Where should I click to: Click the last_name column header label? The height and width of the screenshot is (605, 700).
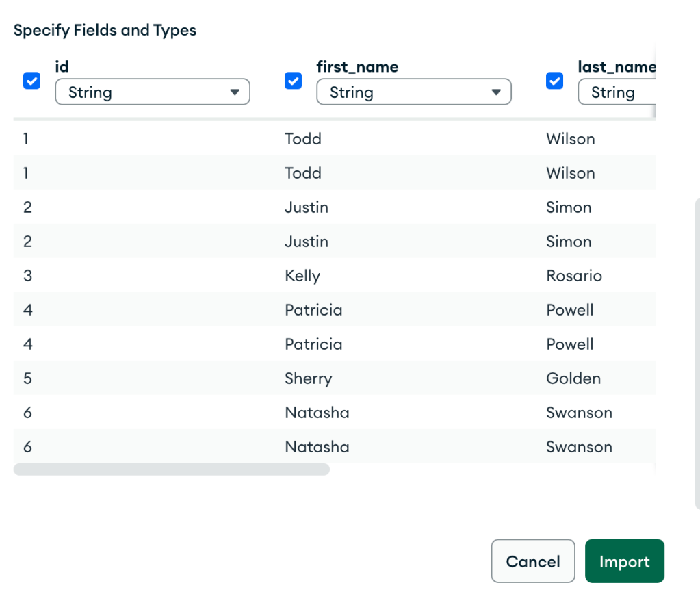coord(616,67)
